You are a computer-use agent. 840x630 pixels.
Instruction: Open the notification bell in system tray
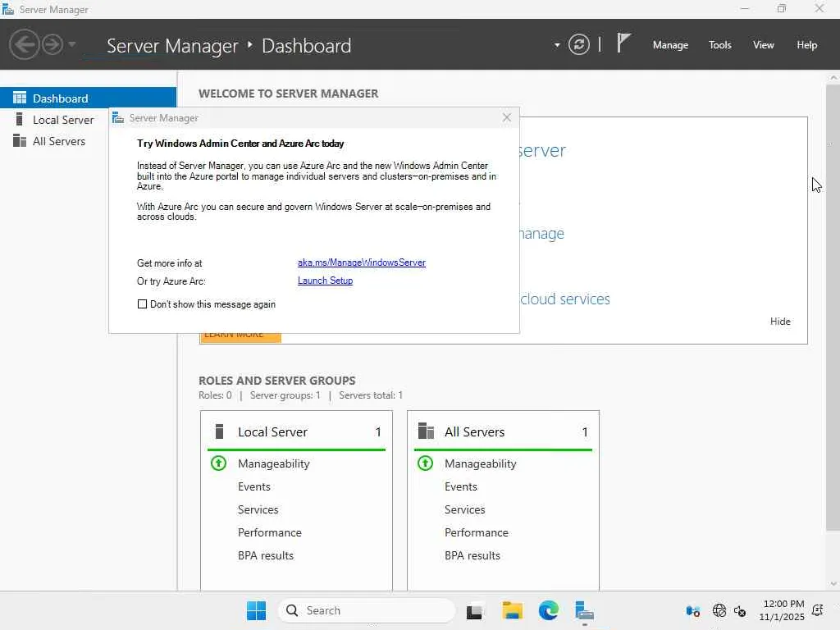point(818,610)
